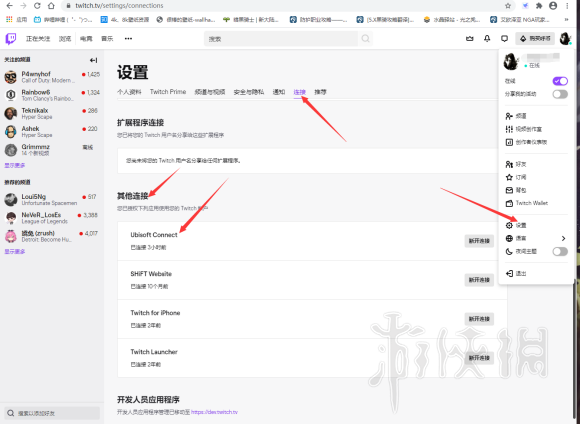
Task: Open the notifications bell icon
Action: coord(487,38)
